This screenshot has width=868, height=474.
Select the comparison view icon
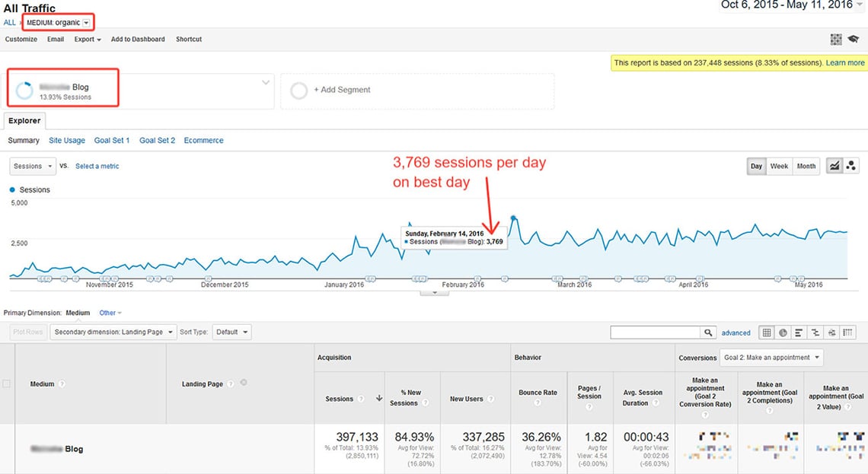(x=815, y=332)
